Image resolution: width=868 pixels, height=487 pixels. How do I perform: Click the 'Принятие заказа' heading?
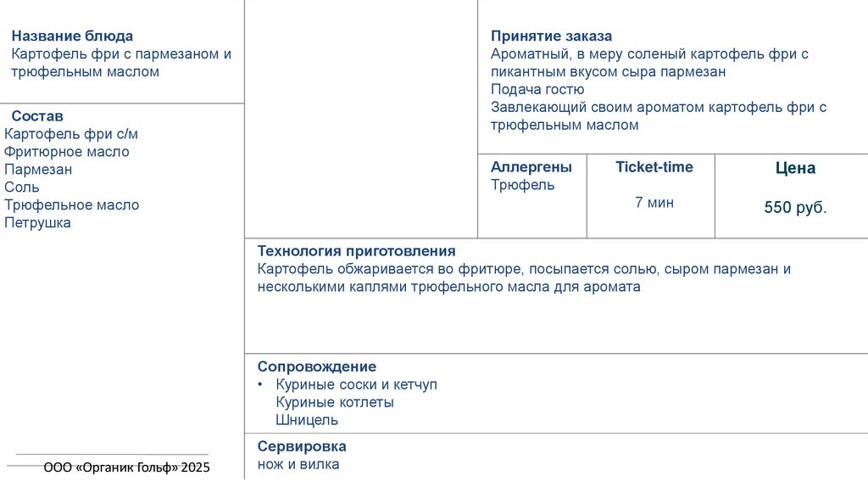[x=551, y=36]
